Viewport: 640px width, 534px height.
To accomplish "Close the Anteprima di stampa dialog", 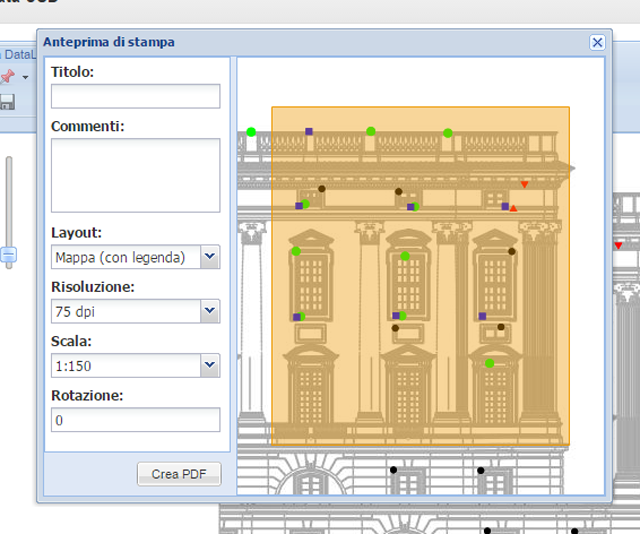I will (597, 42).
